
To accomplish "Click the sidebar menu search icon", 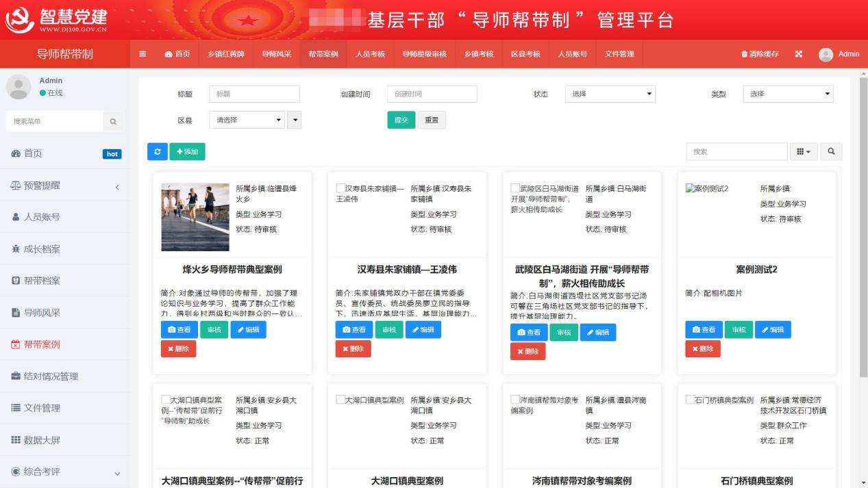I will pos(113,122).
